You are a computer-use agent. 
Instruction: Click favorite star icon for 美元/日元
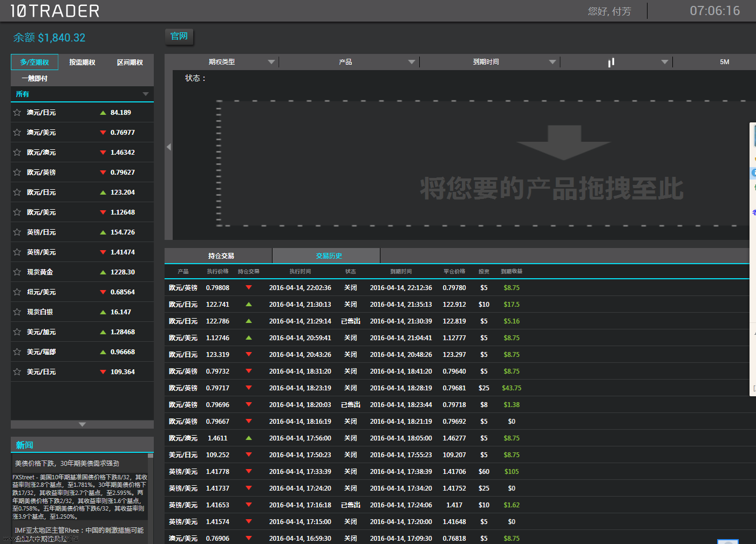point(17,372)
